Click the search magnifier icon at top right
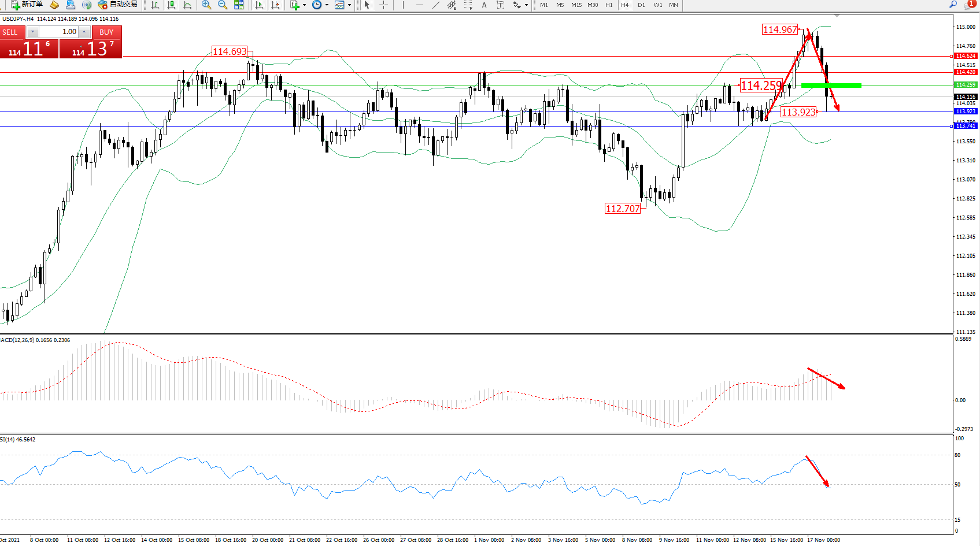This screenshot has height=546, width=980. [x=953, y=5]
